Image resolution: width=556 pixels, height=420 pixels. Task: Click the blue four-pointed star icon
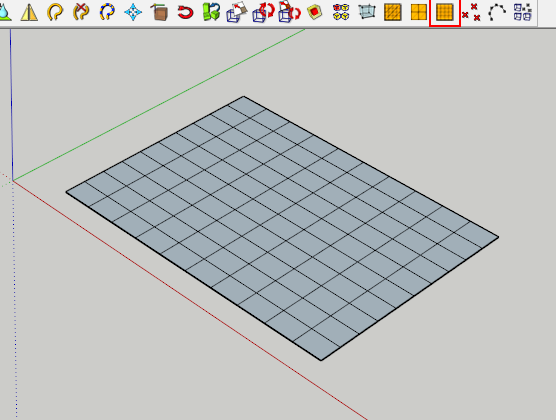[x=133, y=12]
